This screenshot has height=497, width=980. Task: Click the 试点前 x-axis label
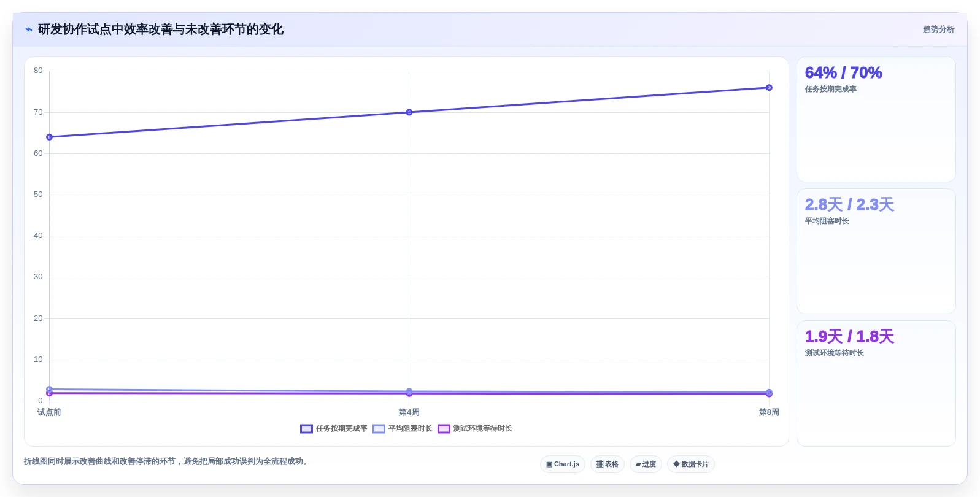pos(49,412)
